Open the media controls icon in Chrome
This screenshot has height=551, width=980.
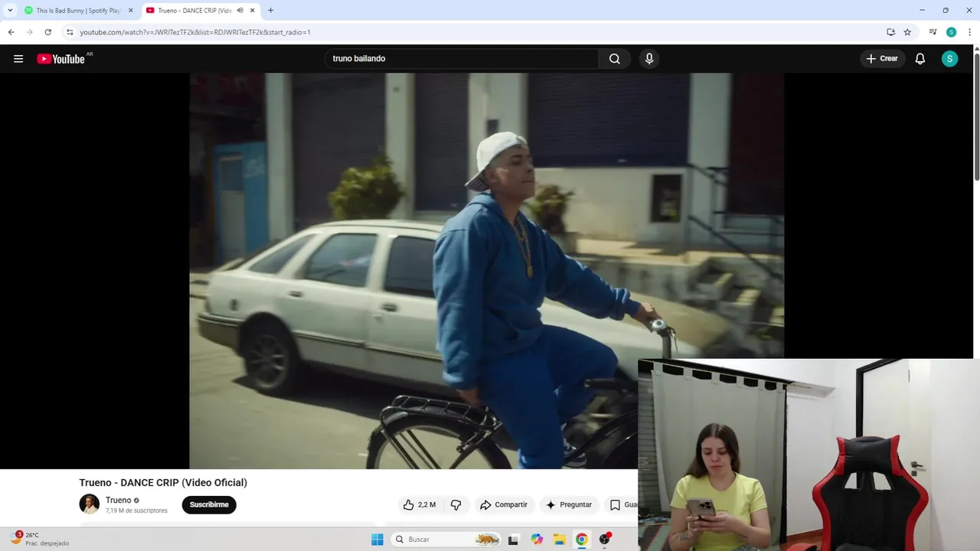tap(933, 32)
